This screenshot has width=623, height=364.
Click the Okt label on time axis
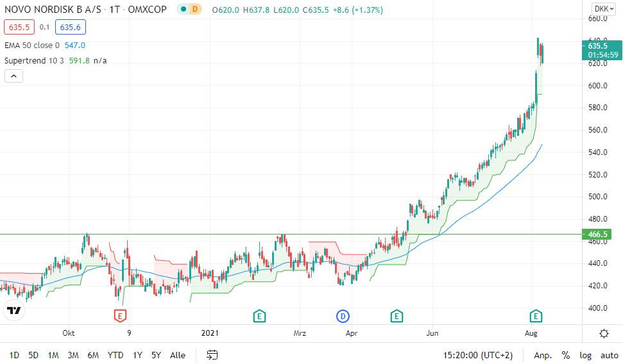click(x=69, y=333)
